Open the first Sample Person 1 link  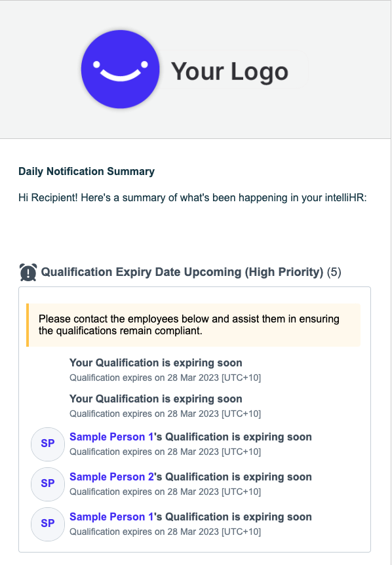(x=111, y=437)
